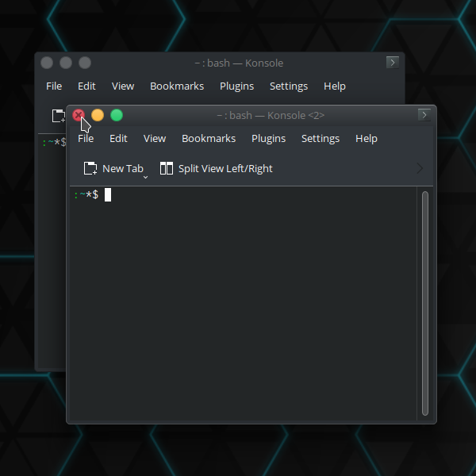The width and height of the screenshot is (476, 476).
Task: Minimize Konsole <2> with yellow button
Action: pos(98,115)
